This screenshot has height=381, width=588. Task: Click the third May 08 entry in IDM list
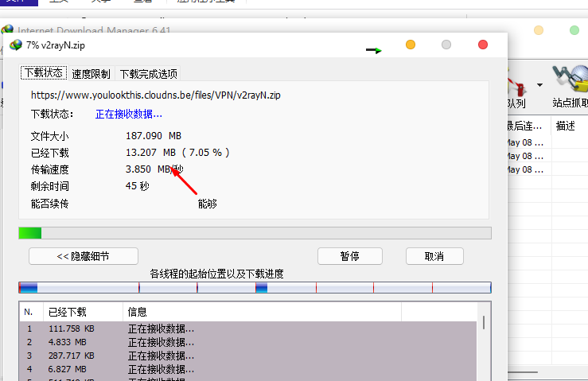point(525,170)
